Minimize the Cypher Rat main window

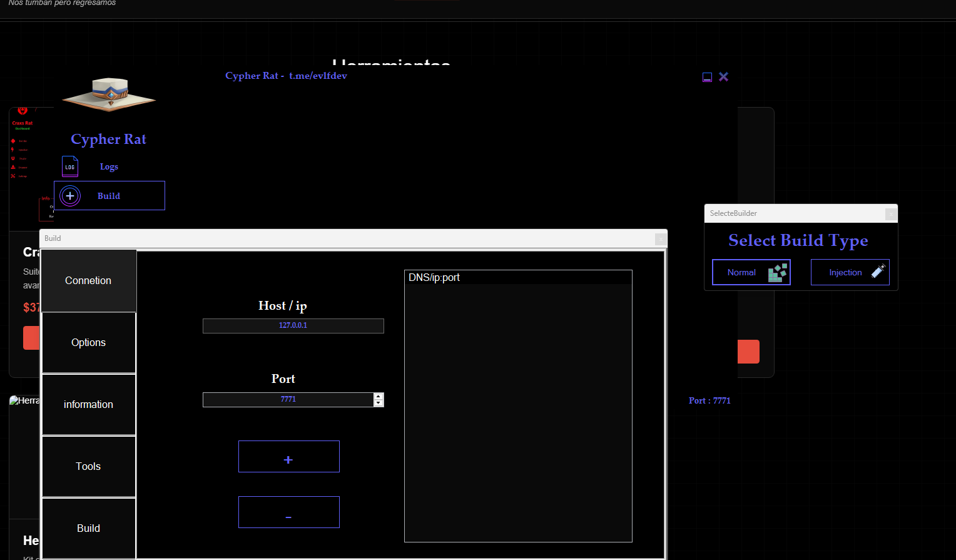[707, 77]
